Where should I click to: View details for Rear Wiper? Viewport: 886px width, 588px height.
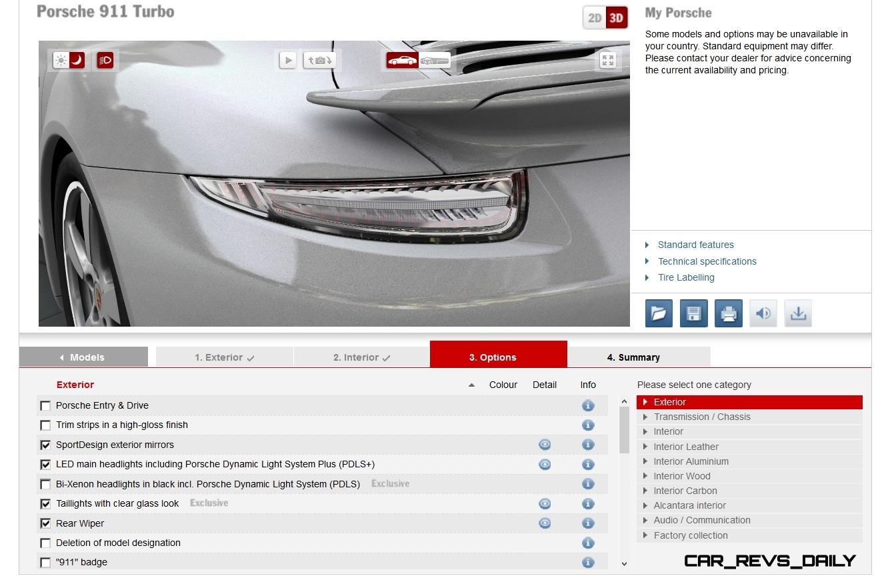(x=545, y=523)
